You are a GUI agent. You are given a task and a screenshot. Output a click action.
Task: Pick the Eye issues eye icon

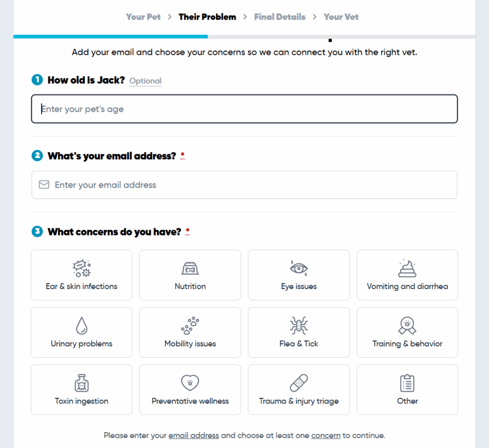[x=299, y=268]
